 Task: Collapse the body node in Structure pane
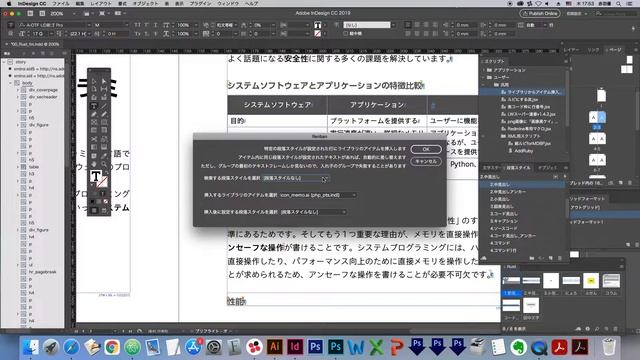point(11,83)
